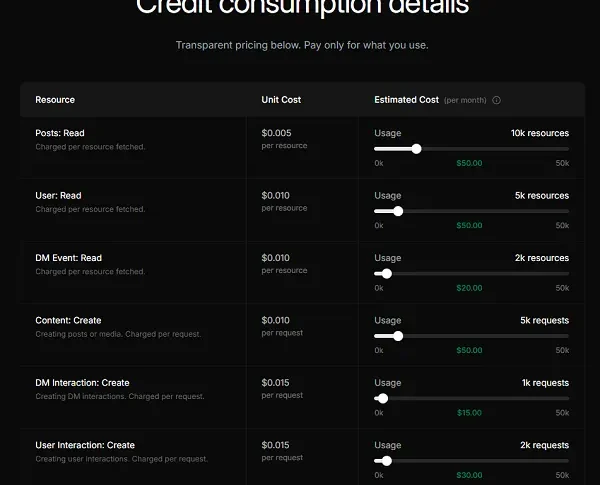600x485 pixels.
Task: Click the User: Read usage slider handle
Action: 398,211
